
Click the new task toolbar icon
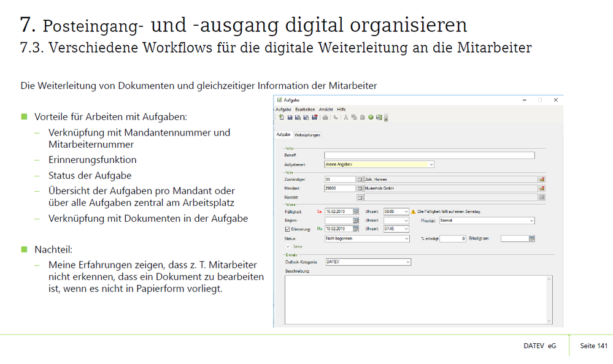(x=281, y=117)
